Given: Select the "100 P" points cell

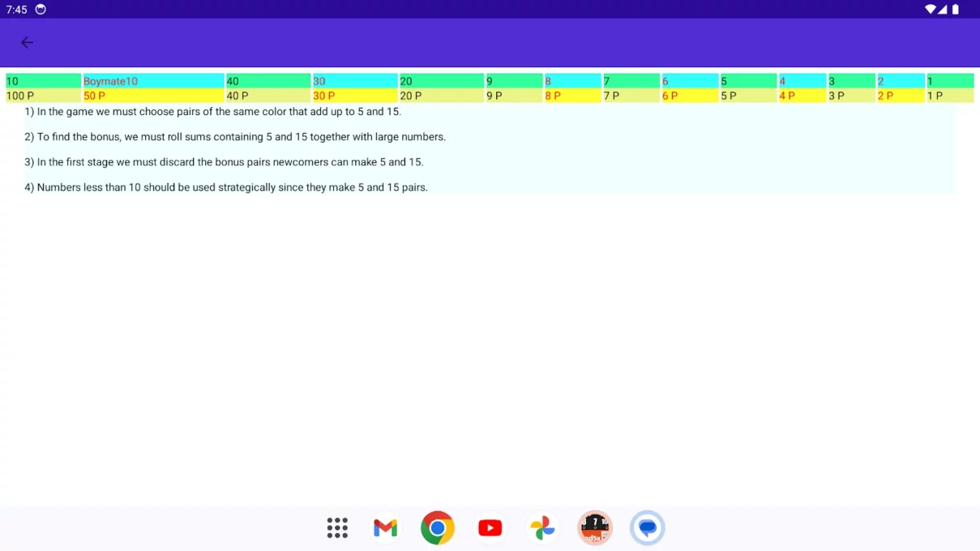Looking at the screenshot, I should pyautogui.click(x=43, y=96).
